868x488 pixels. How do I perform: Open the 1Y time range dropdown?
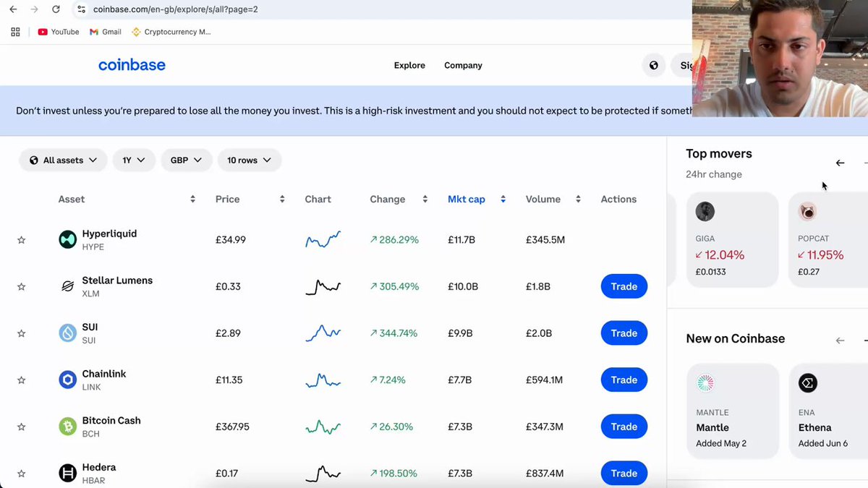[134, 160]
